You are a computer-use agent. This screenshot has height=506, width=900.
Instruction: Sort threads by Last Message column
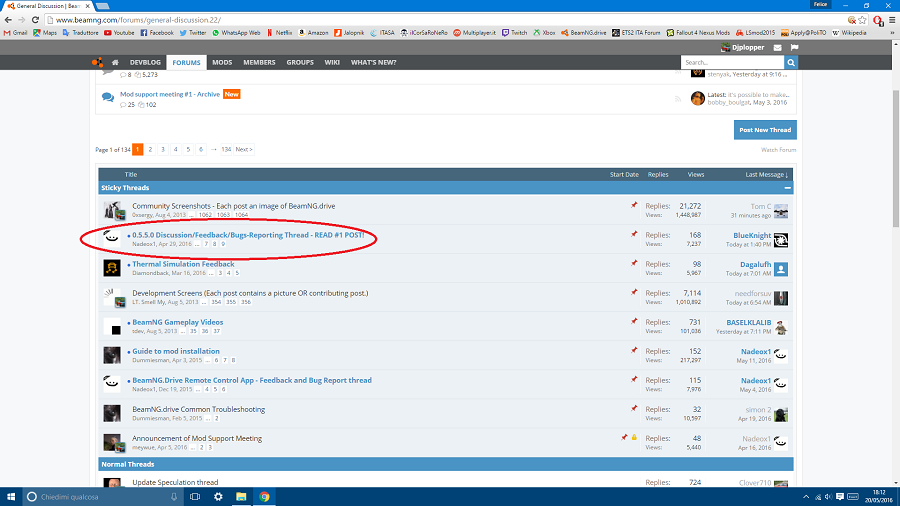766,174
